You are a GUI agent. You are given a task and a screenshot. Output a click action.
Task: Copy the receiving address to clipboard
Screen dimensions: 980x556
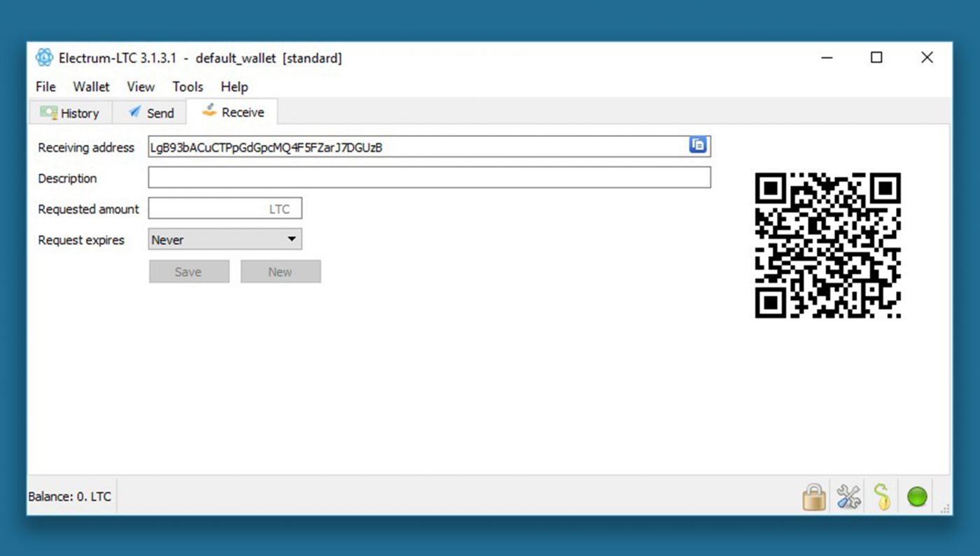tap(698, 145)
